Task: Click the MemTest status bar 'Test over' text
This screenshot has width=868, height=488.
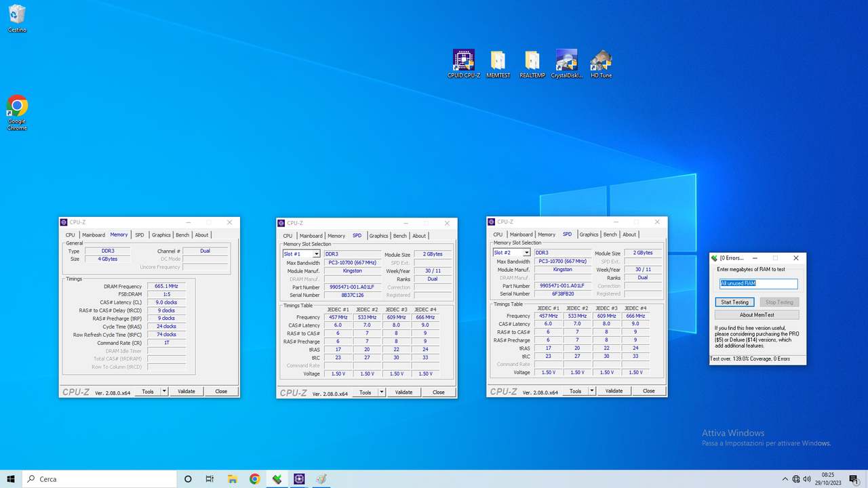Action: pos(751,359)
